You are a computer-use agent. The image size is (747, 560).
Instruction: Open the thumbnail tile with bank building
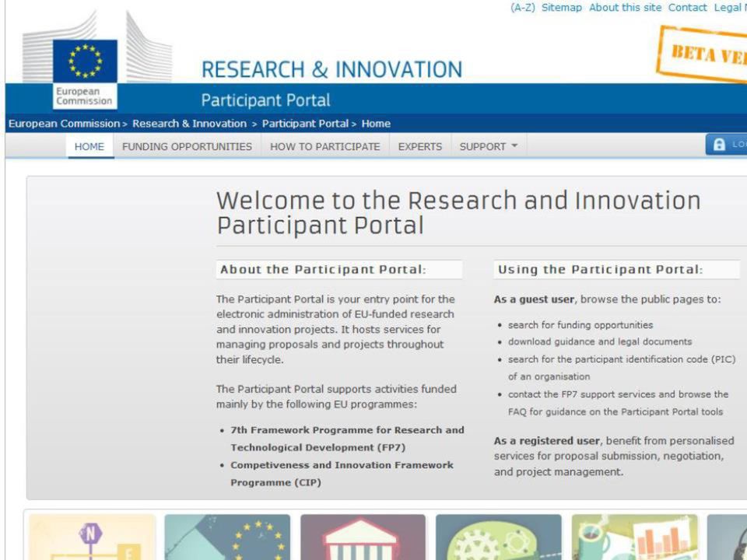[363, 537]
